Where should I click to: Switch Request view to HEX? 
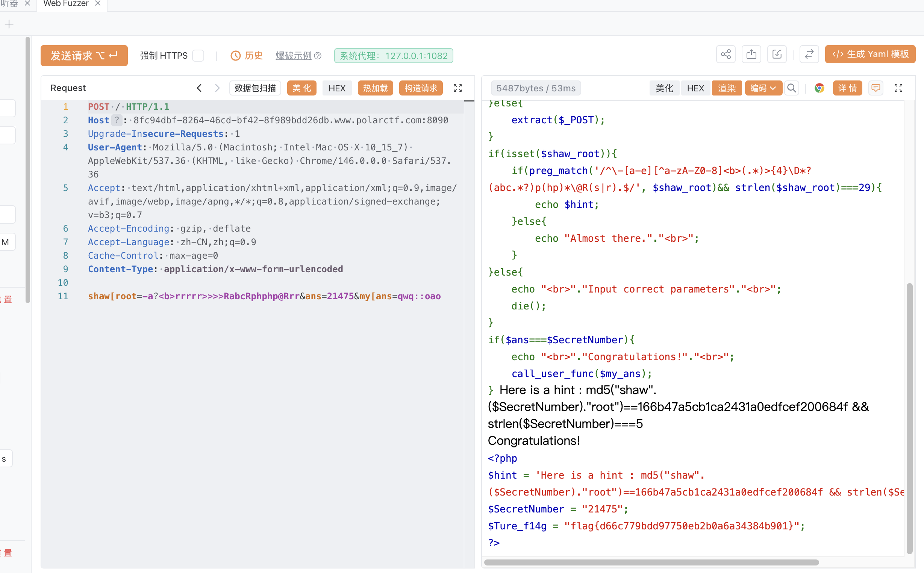click(x=337, y=88)
